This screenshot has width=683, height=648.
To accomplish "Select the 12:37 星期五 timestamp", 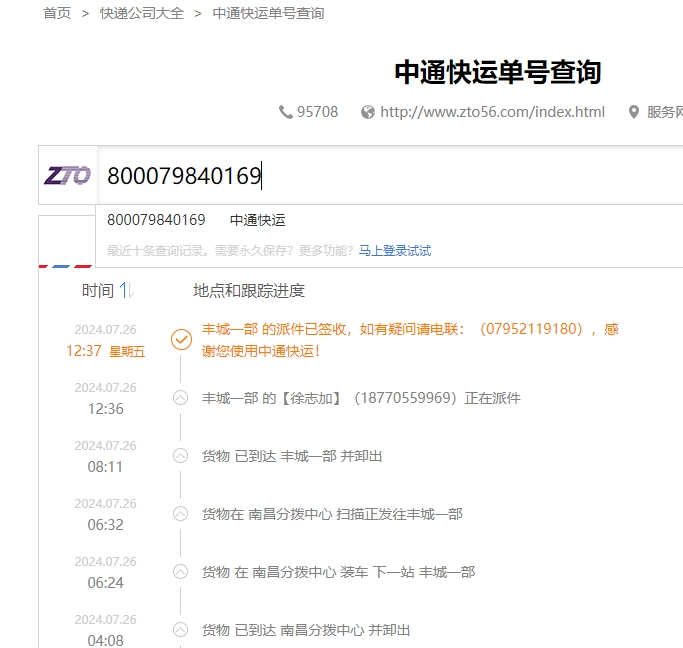I will 105,351.
